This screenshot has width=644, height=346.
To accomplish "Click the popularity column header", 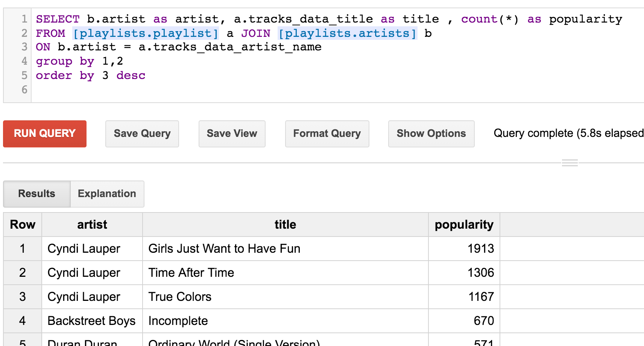I will (x=464, y=225).
